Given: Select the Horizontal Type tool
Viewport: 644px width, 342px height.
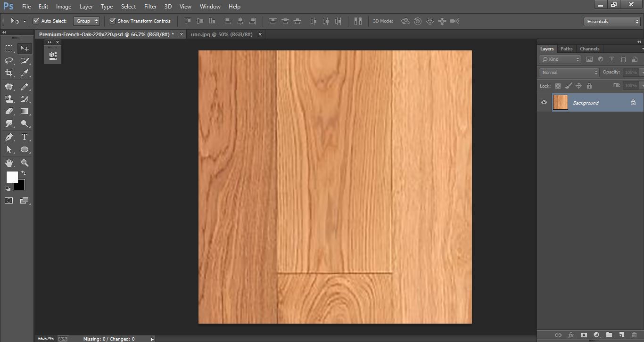Looking at the screenshot, I should pos(25,137).
